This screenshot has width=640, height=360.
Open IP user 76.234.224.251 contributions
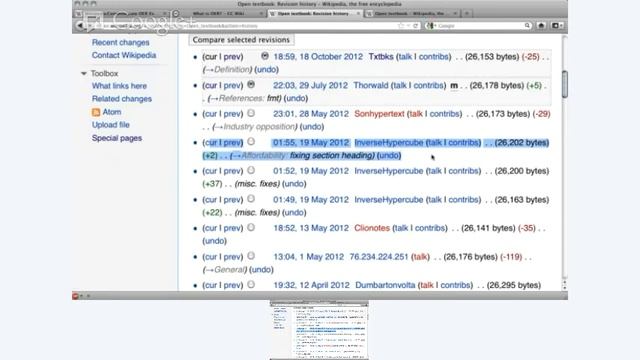pyautogui.click(x=379, y=257)
